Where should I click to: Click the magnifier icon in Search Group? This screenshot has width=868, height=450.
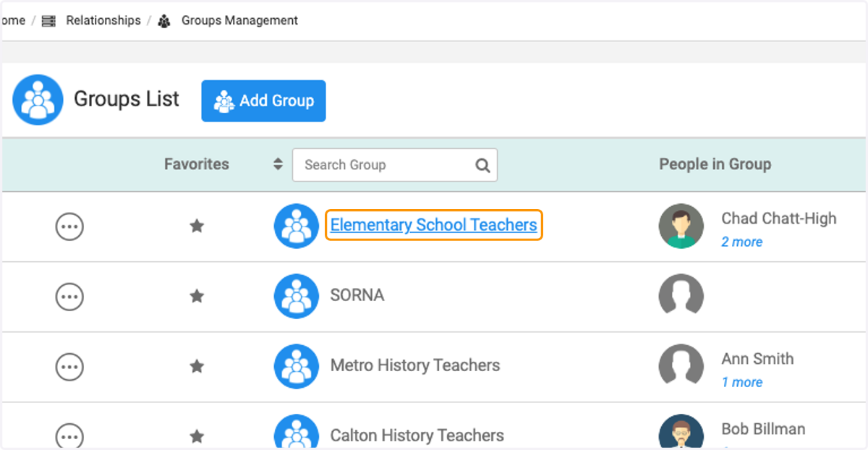point(482,165)
